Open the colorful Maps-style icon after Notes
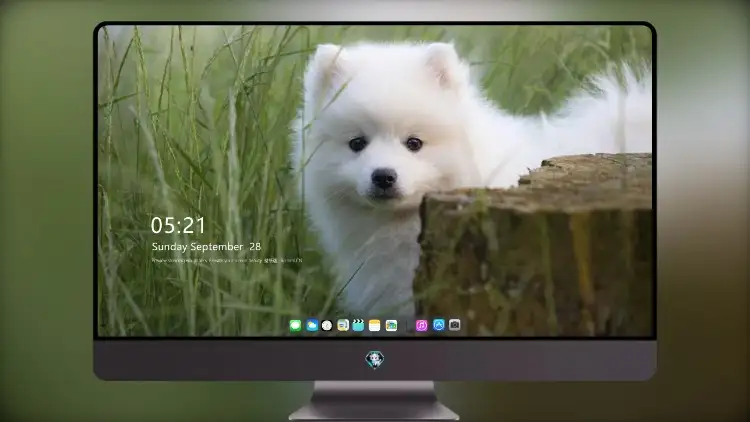The image size is (750, 422). 391,326
